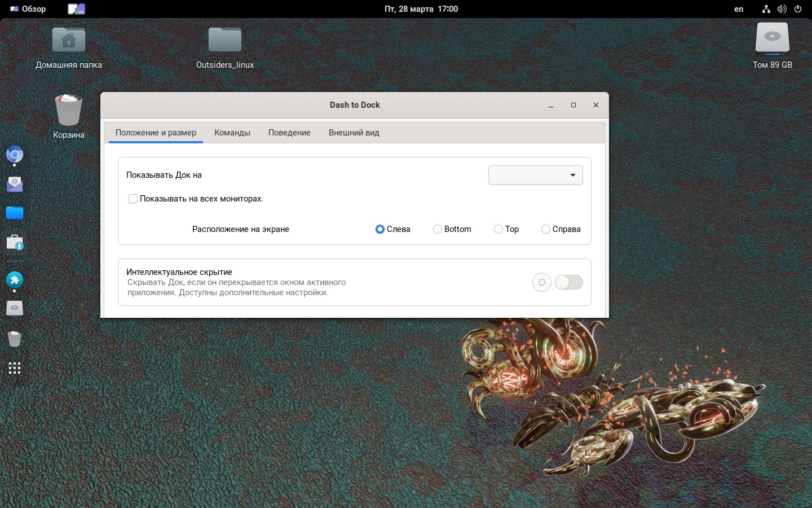Open intelligent hide settings gear button
This screenshot has height=508, width=812.
pyautogui.click(x=542, y=282)
